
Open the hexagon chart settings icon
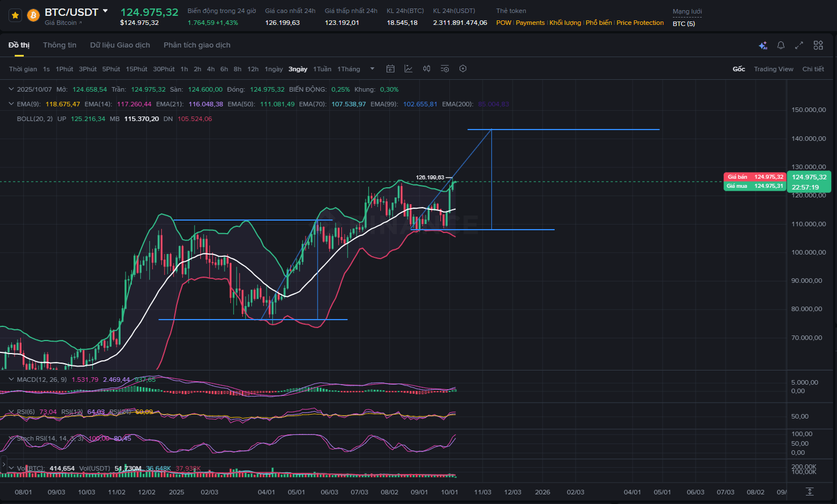click(463, 69)
